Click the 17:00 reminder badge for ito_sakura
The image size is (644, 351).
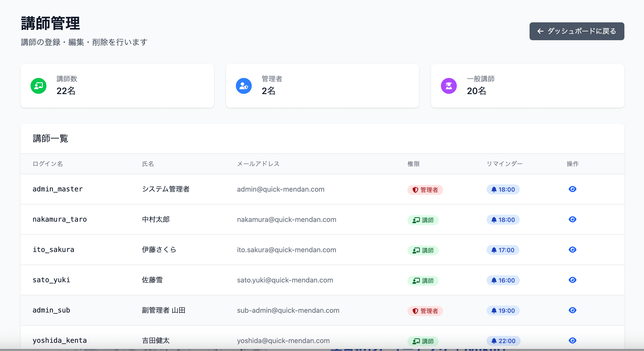pos(502,250)
